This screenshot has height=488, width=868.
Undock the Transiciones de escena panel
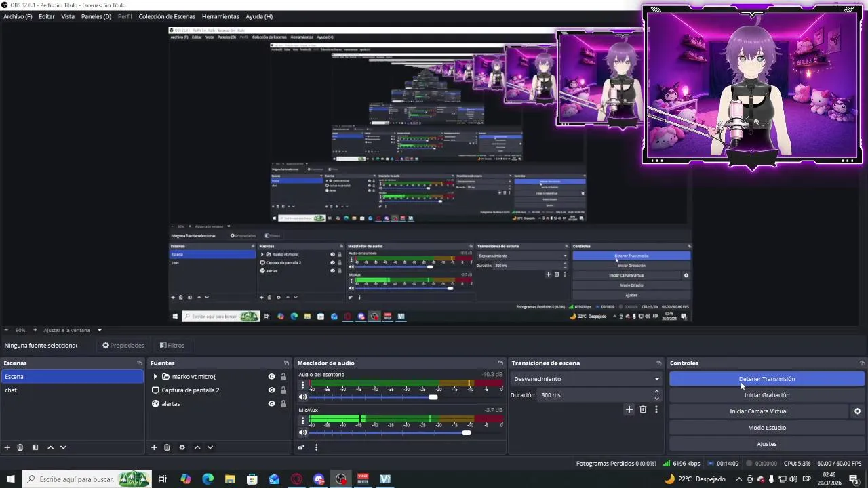click(658, 363)
